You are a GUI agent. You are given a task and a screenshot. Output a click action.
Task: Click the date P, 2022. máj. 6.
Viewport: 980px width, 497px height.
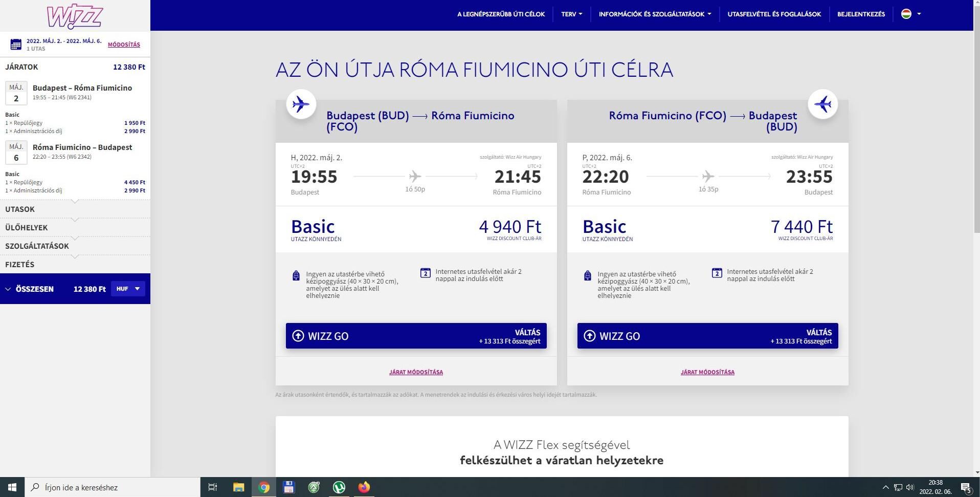607,158
